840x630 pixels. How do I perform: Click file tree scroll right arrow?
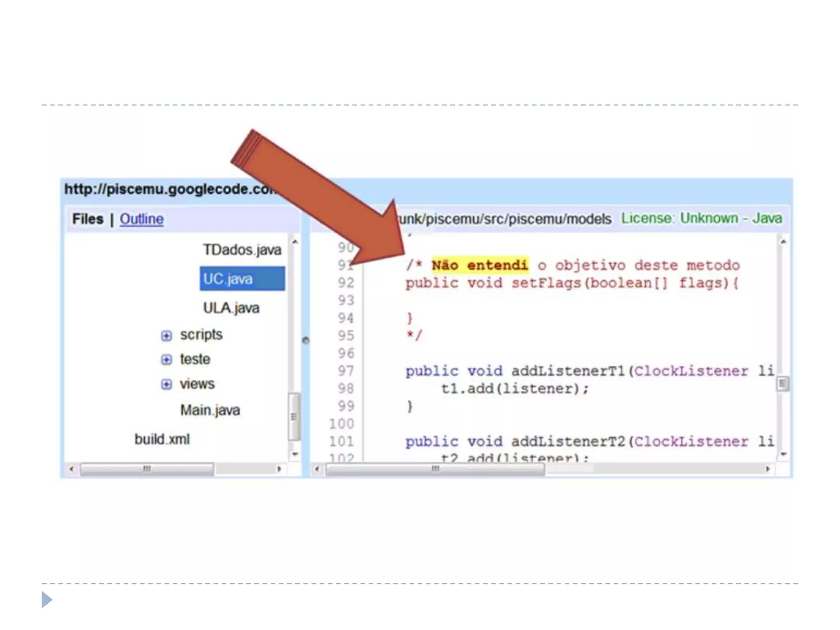click(x=279, y=469)
